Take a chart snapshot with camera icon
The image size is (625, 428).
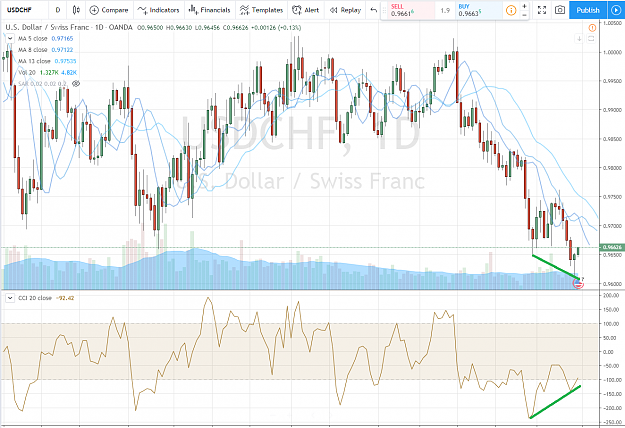[x=560, y=10]
